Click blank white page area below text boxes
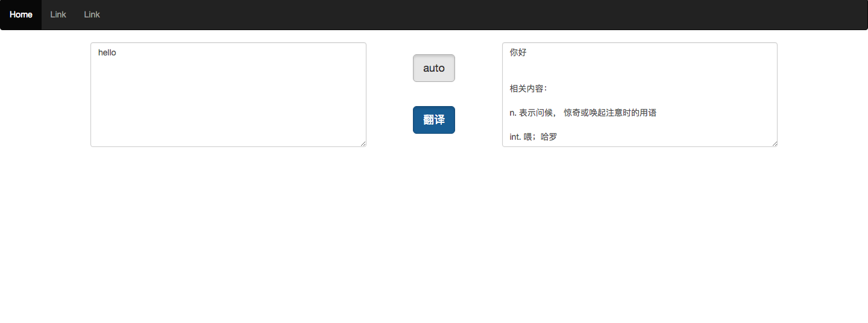 coord(434,241)
